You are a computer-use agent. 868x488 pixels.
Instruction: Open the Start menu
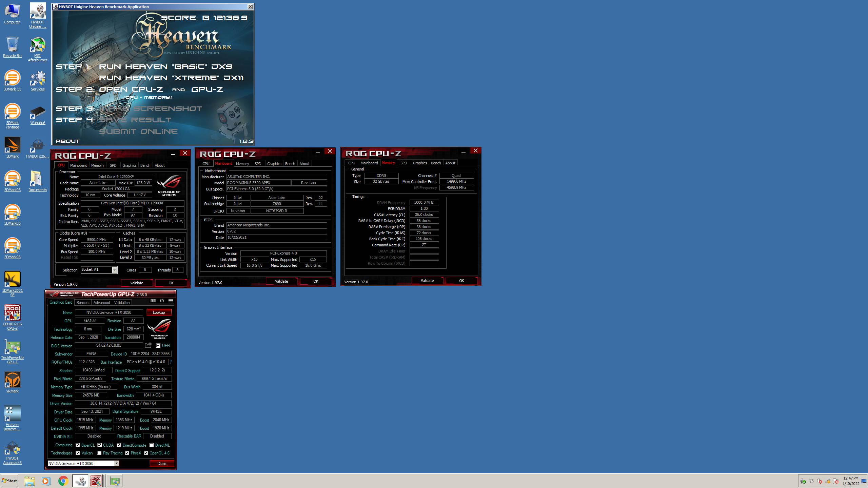[9, 481]
